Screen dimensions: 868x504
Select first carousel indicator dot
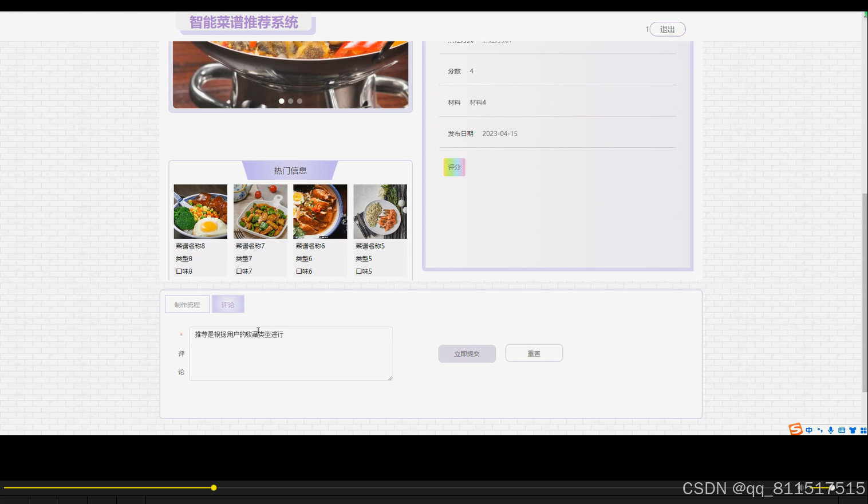(x=282, y=101)
